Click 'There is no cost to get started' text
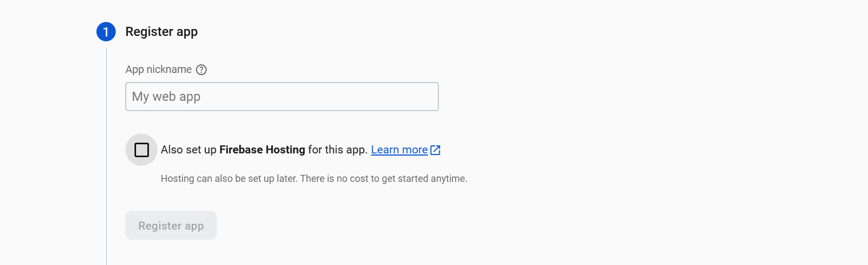This screenshot has width=868, height=265. pyautogui.click(x=370, y=179)
